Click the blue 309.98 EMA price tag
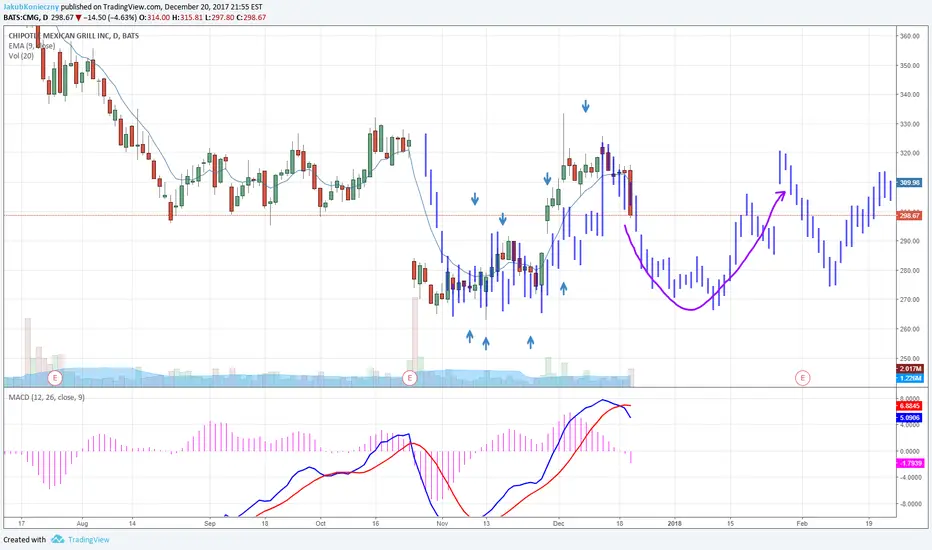The image size is (932, 550). [909, 183]
